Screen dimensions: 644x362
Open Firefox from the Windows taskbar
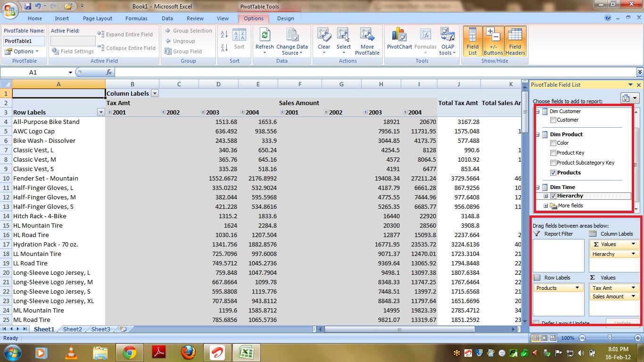(188, 352)
